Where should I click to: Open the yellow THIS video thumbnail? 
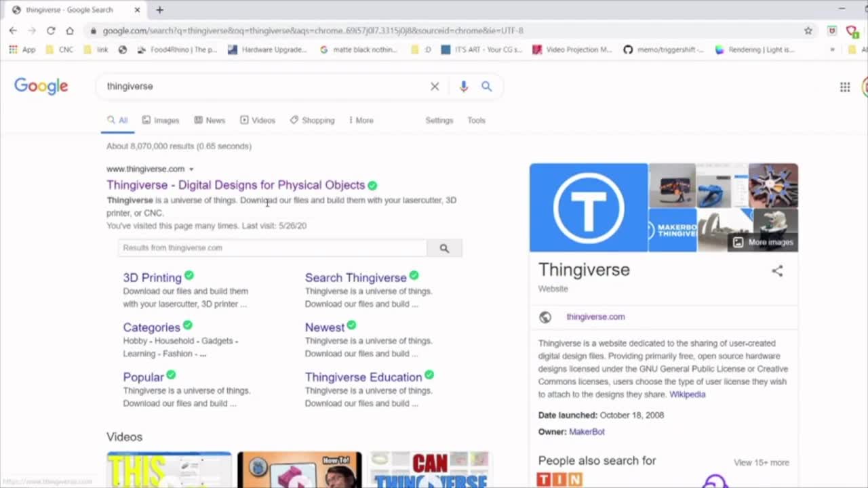[x=169, y=470]
